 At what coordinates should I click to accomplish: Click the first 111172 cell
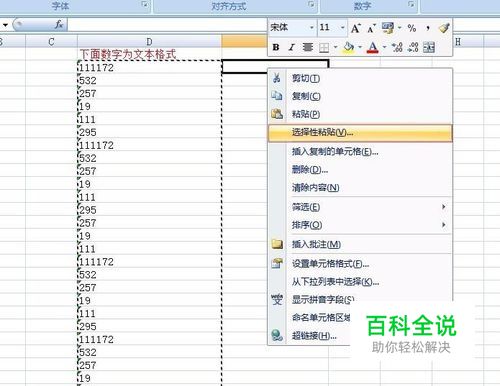tap(149, 67)
